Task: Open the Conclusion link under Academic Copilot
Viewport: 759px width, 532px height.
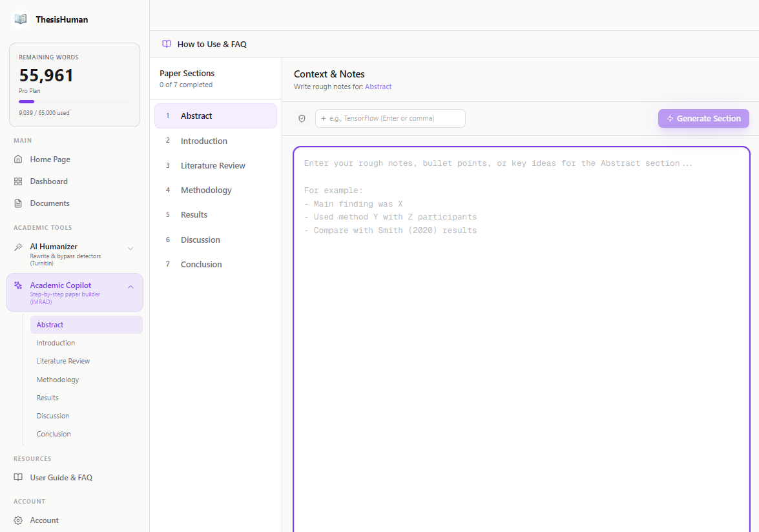Action: pos(54,433)
